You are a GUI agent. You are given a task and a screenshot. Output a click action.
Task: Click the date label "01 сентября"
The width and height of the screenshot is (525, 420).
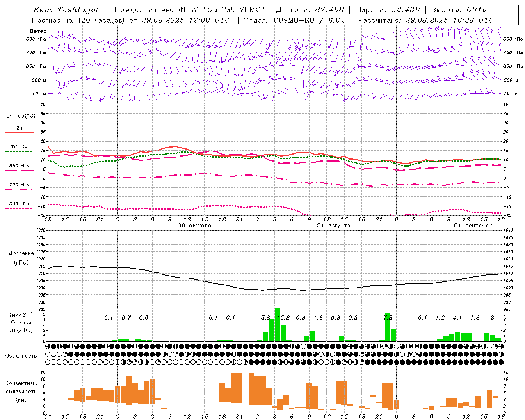pos(473,226)
